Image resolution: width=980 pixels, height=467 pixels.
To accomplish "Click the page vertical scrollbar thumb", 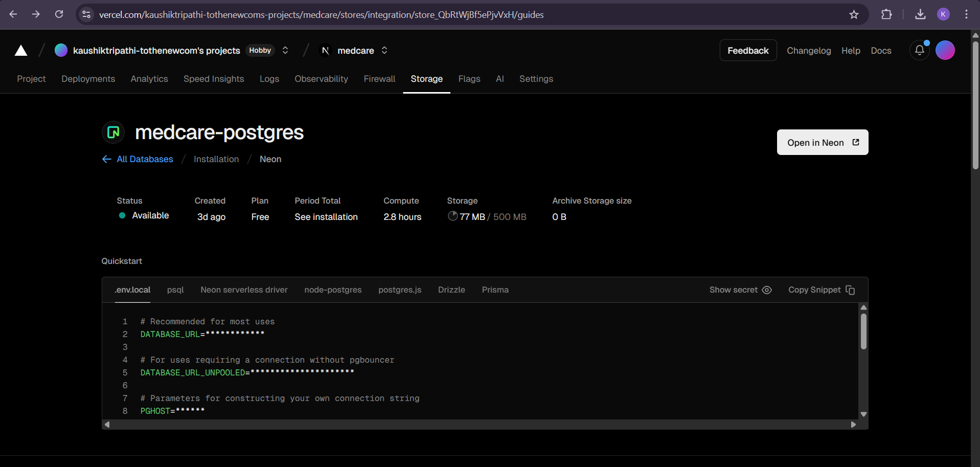I will [975, 105].
